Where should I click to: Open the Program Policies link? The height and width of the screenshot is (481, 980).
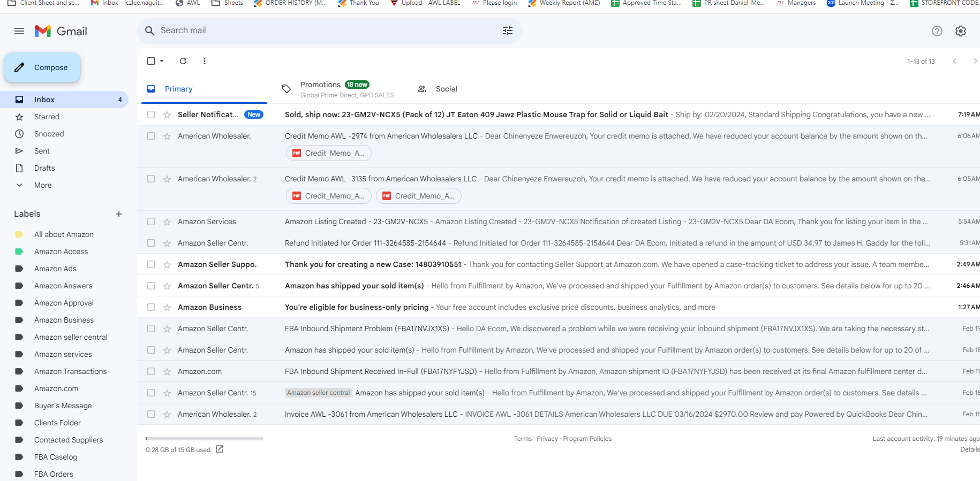tap(587, 439)
